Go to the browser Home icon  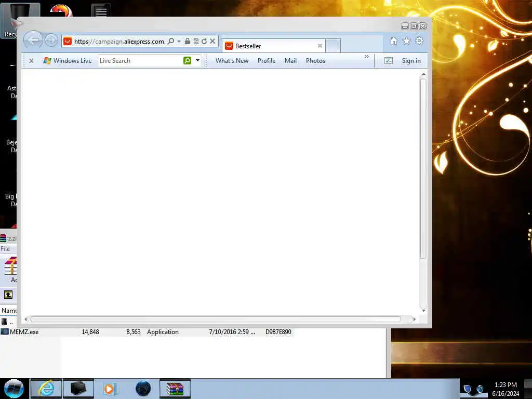click(x=394, y=41)
